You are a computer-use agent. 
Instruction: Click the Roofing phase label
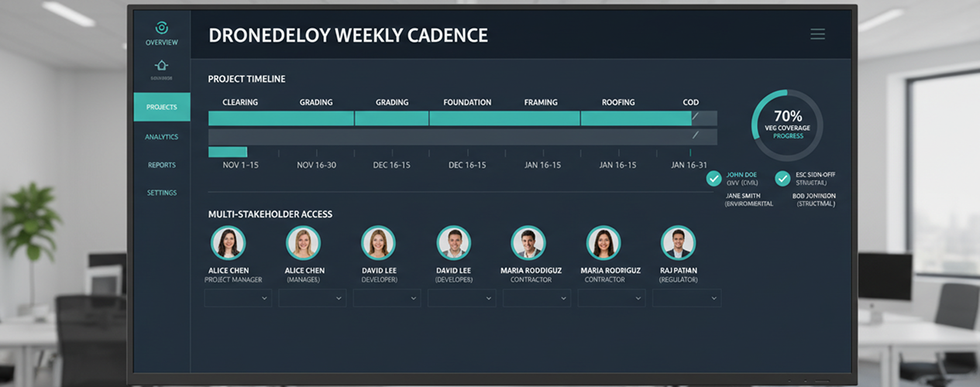(x=618, y=102)
